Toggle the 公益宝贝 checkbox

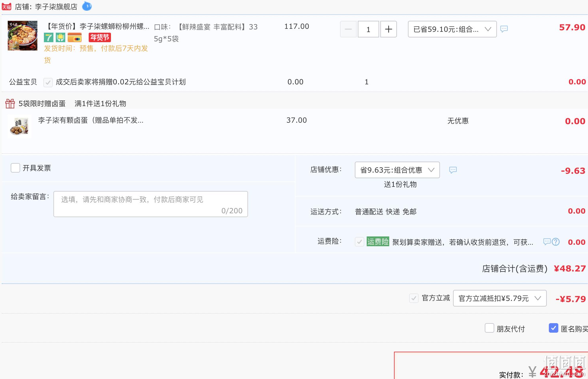(48, 82)
